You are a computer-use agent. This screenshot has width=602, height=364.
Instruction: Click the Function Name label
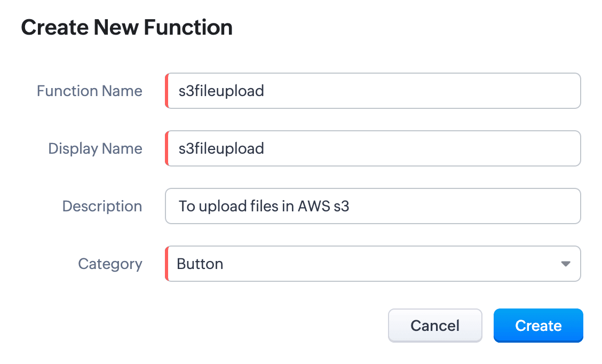(89, 91)
